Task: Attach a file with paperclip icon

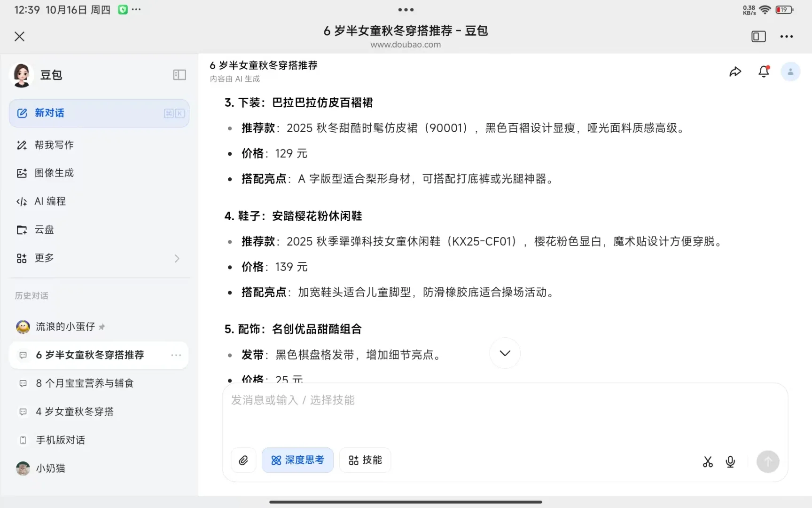Action: coord(243,460)
